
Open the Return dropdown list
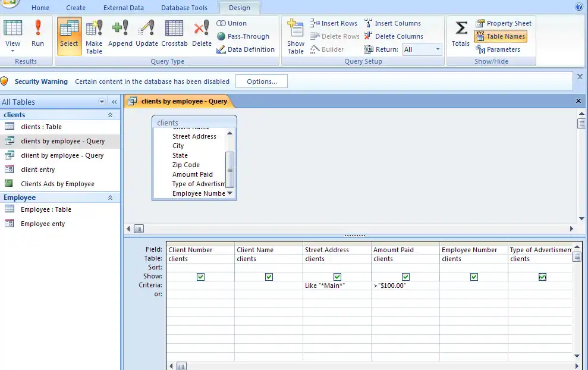(438, 49)
